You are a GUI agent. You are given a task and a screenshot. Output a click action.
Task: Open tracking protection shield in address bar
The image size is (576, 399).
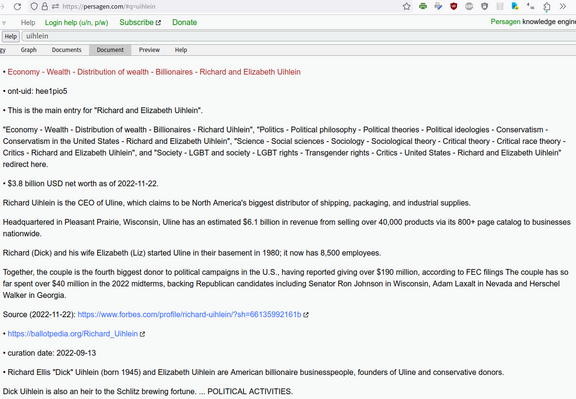pos(34,6)
